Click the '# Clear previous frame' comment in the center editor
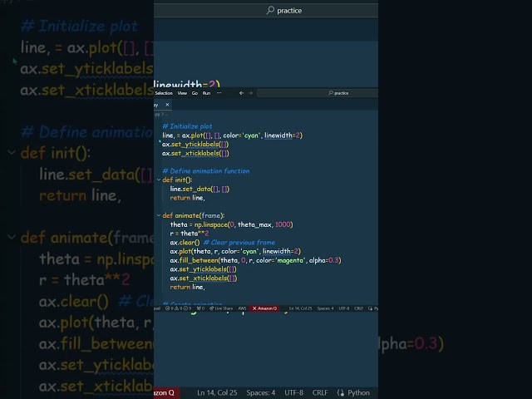Image resolution: width=532 pixels, height=399 pixels. [x=239, y=242]
